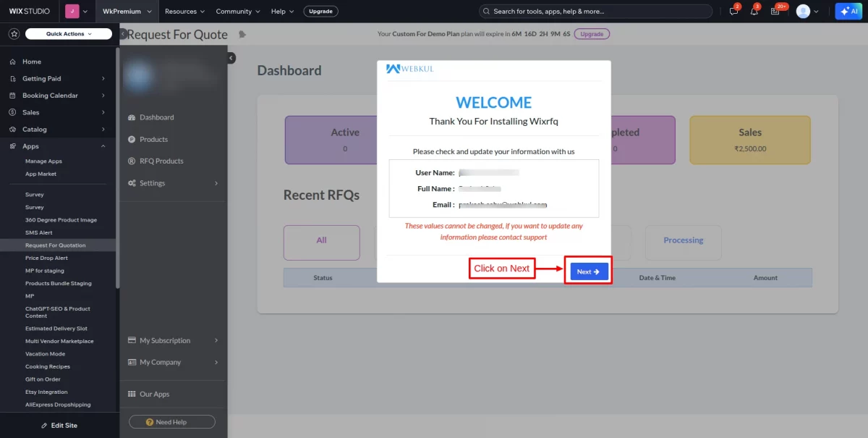Image resolution: width=868 pixels, height=438 pixels.
Task: Click the Our Apps grid icon
Action: [132, 394]
